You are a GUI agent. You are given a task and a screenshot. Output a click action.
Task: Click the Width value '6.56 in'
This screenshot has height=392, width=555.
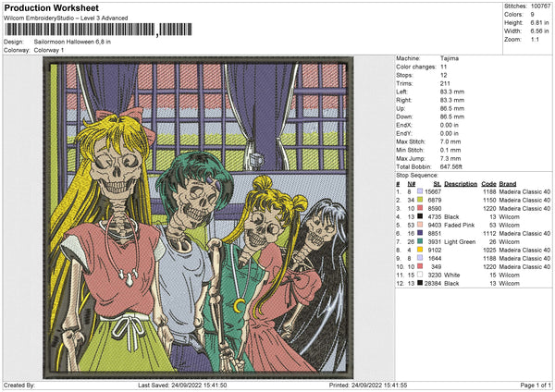pos(539,31)
